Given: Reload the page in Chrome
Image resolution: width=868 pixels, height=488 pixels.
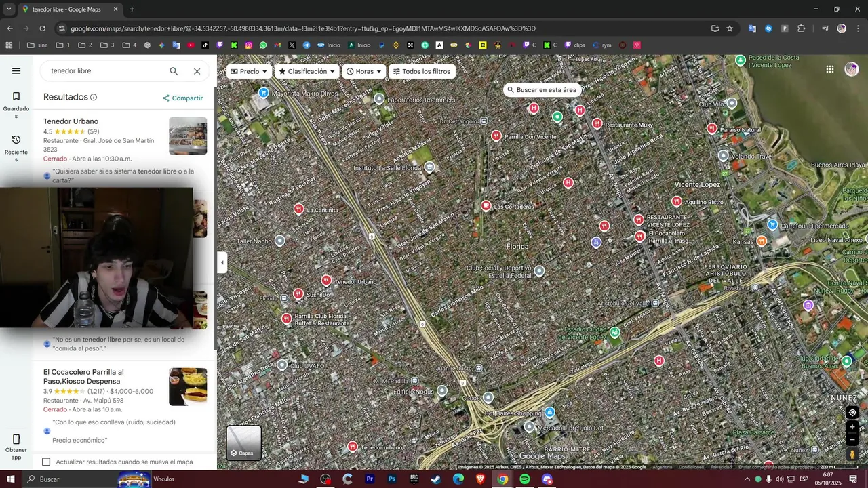Looking at the screenshot, I should (x=42, y=28).
